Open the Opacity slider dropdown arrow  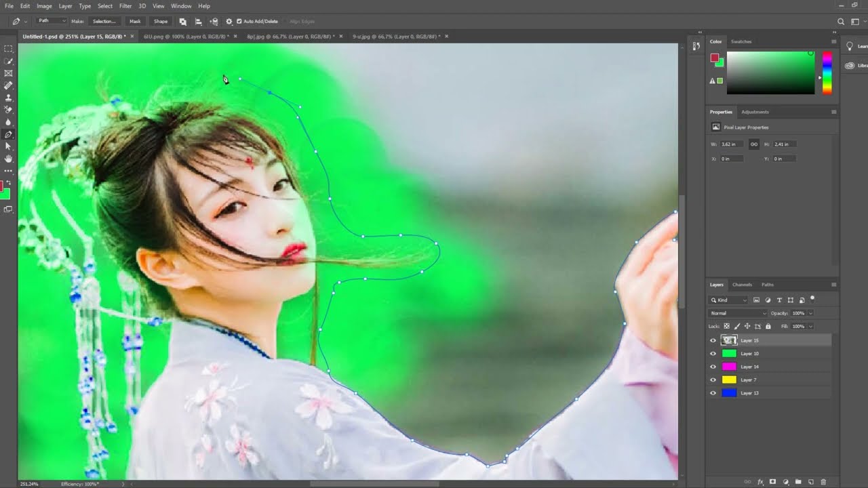[x=810, y=313]
